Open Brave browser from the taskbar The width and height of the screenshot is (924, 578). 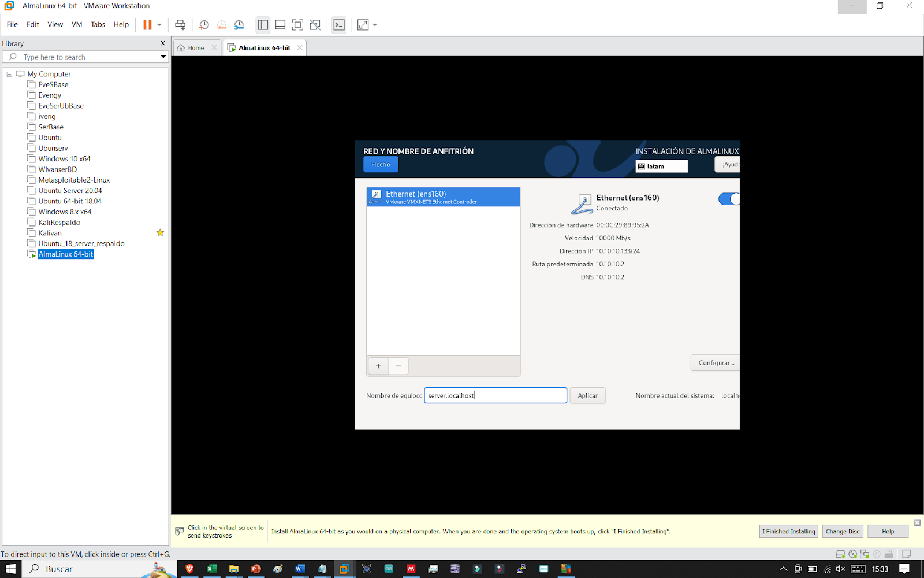(x=189, y=569)
